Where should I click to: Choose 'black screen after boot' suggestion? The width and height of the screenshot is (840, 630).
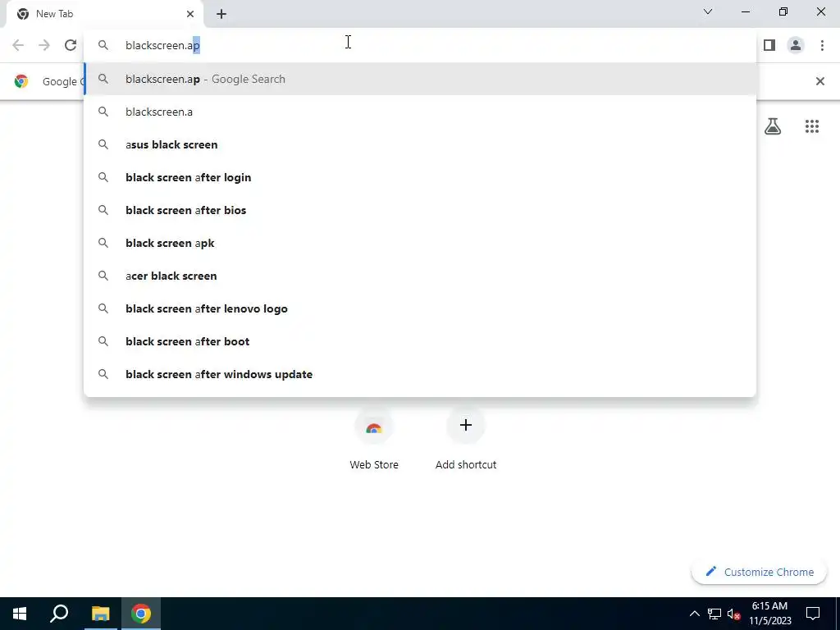tap(420, 341)
